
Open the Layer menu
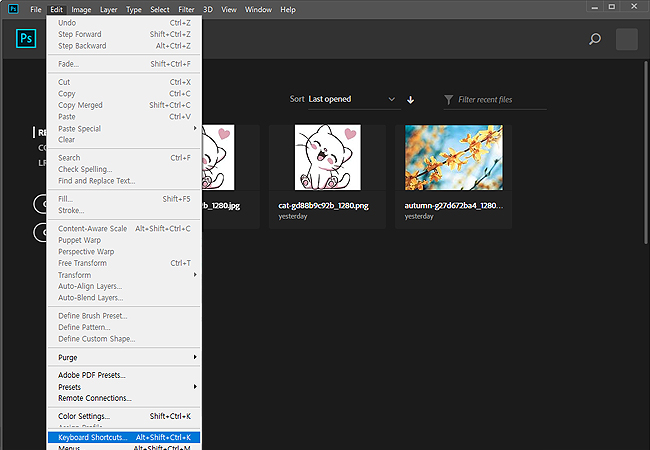coord(109,9)
